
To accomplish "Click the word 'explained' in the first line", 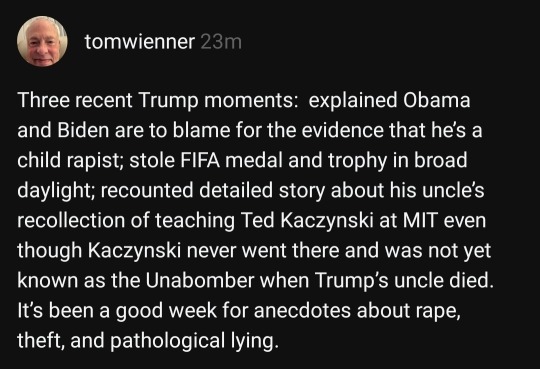I will coord(353,101).
